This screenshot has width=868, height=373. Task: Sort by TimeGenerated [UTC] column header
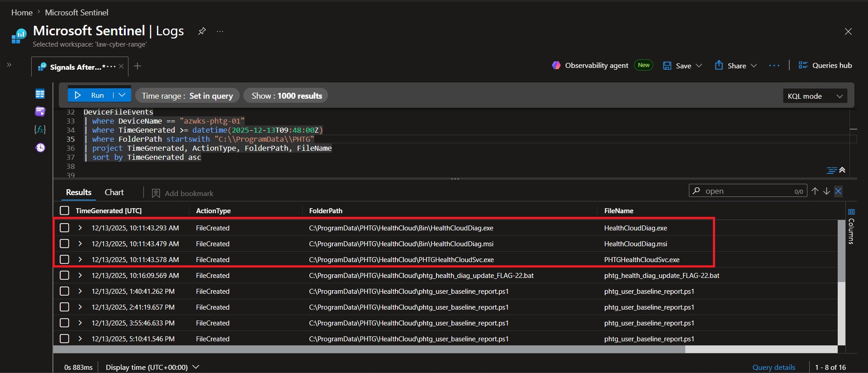(x=109, y=211)
